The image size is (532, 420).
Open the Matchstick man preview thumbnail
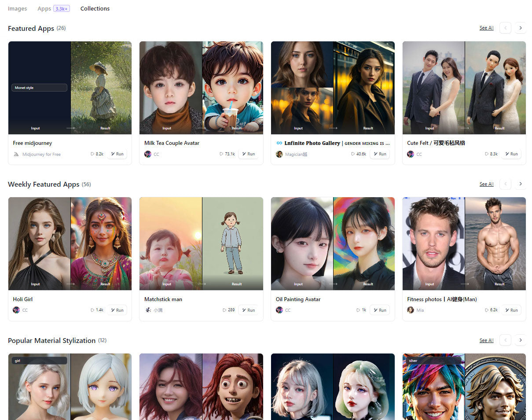[201, 243]
